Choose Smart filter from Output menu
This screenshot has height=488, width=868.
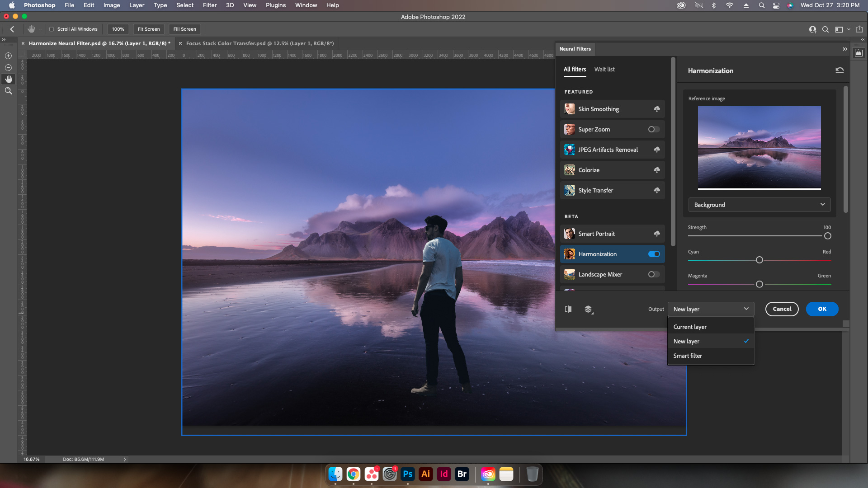[711, 356]
